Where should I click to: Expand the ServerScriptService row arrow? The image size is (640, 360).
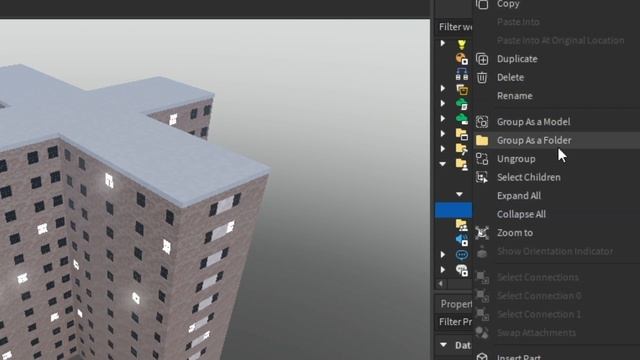point(443,119)
